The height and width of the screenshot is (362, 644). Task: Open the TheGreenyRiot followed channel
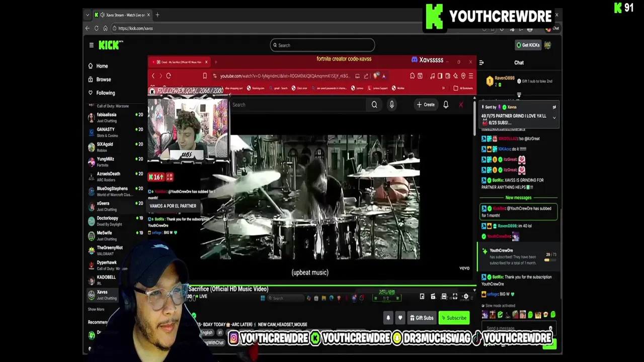tap(115, 250)
